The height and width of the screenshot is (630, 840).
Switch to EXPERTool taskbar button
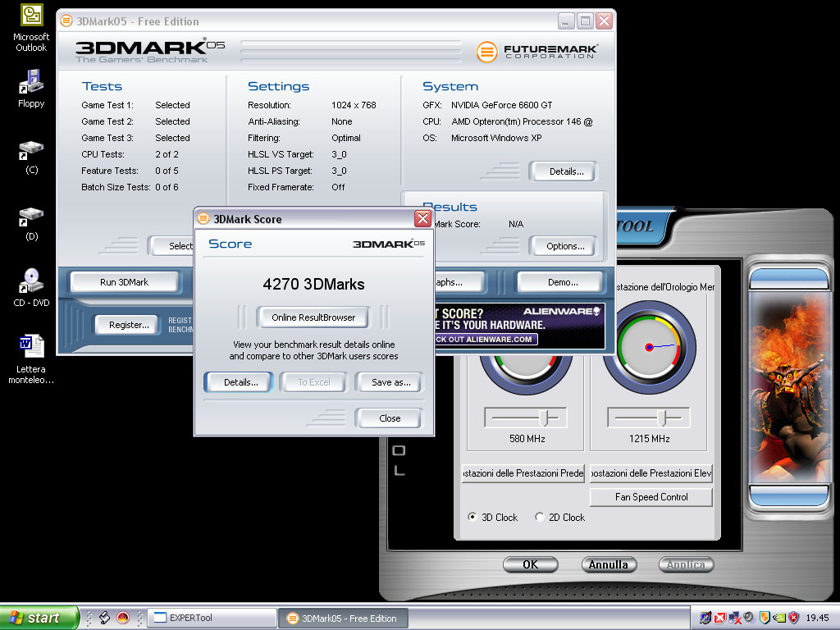click(x=212, y=618)
